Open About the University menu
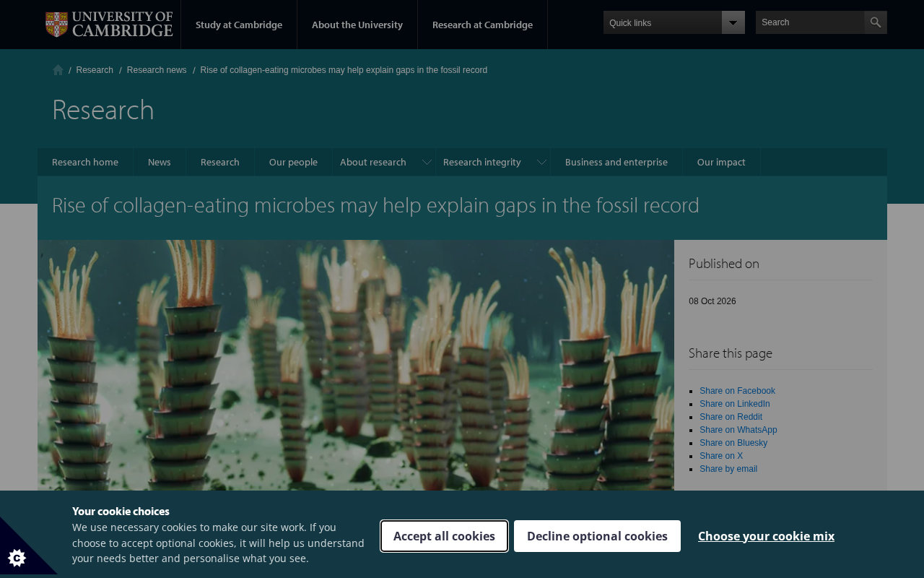 [357, 25]
